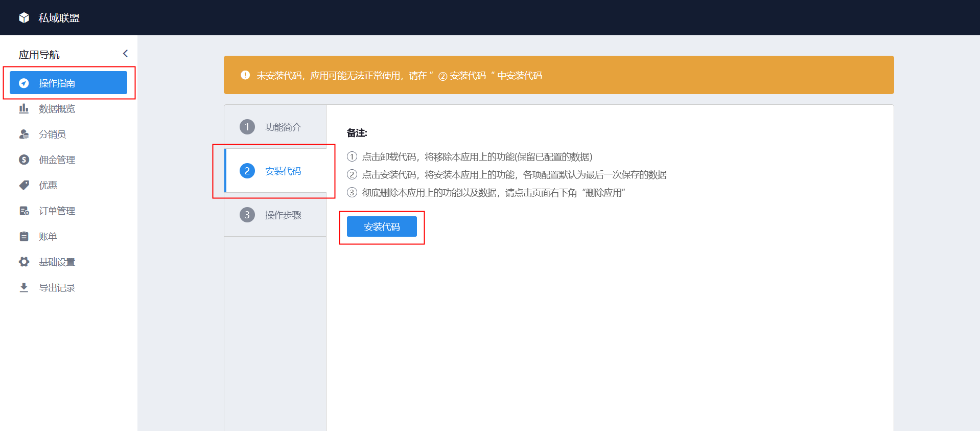This screenshot has width=980, height=431.
Task: Click the 优惠 price tag icon
Action: 24,185
